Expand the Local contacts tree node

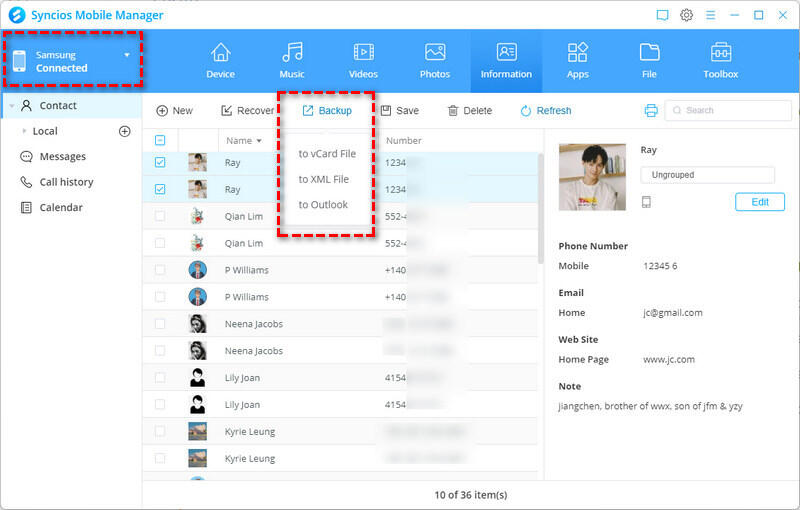[24, 131]
